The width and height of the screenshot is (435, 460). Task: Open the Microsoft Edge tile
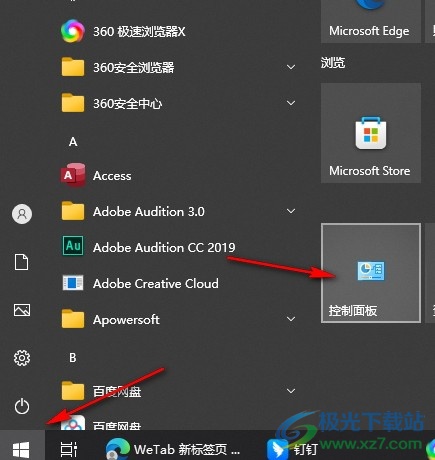pyautogui.click(x=371, y=21)
